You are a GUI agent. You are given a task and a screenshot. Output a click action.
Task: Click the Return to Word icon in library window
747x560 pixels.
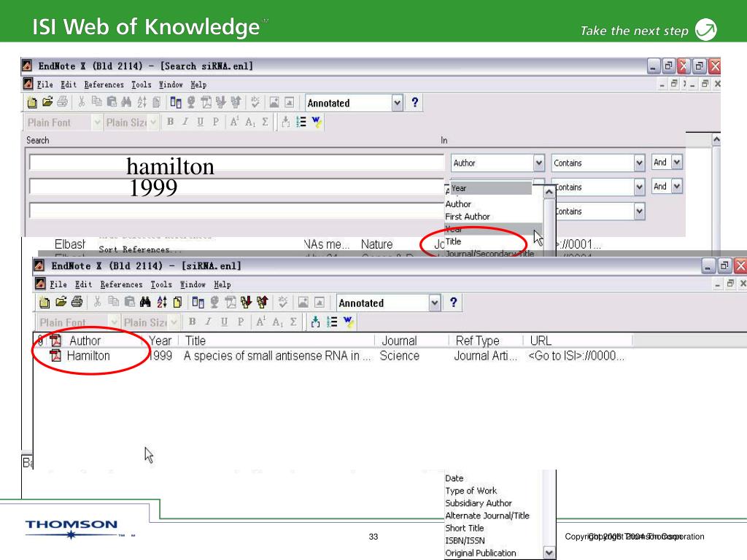point(349,322)
